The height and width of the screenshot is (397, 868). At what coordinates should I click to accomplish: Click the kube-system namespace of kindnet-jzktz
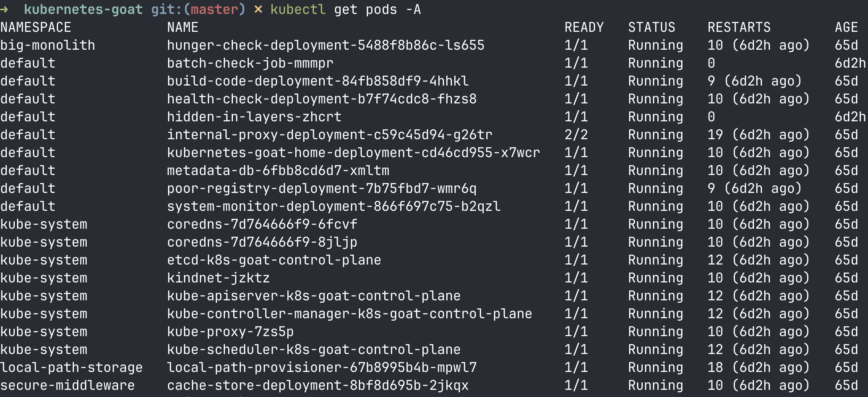(44, 278)
